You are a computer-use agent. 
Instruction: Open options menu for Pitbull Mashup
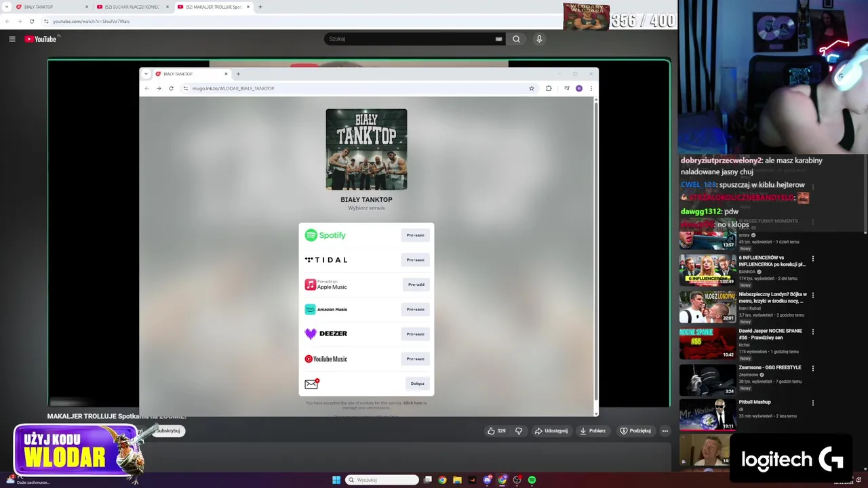pos(813,403)
